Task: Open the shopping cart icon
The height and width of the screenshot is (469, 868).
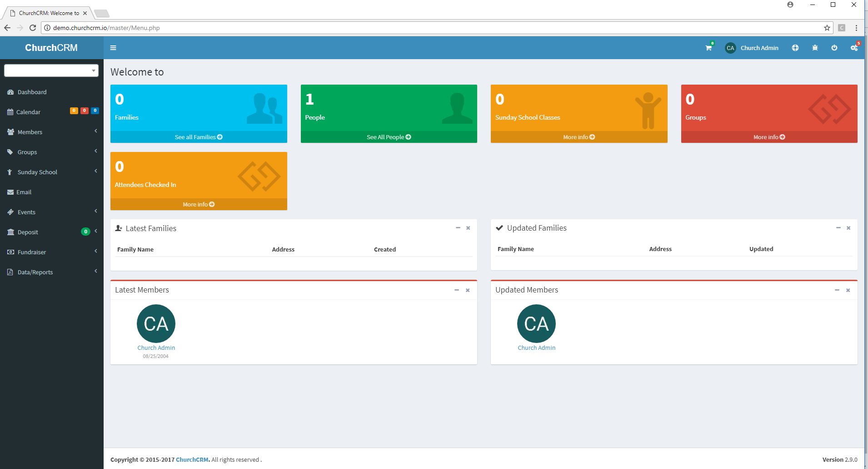Action: (708, 48)
